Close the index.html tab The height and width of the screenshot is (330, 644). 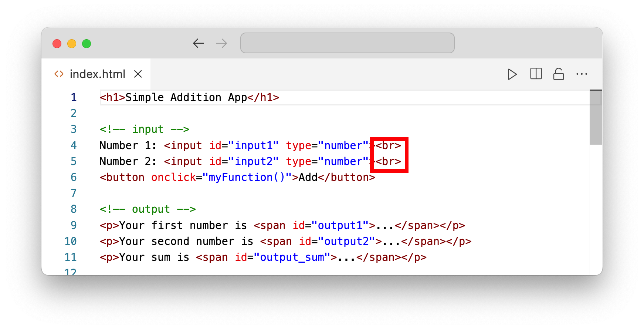(138, 74)
